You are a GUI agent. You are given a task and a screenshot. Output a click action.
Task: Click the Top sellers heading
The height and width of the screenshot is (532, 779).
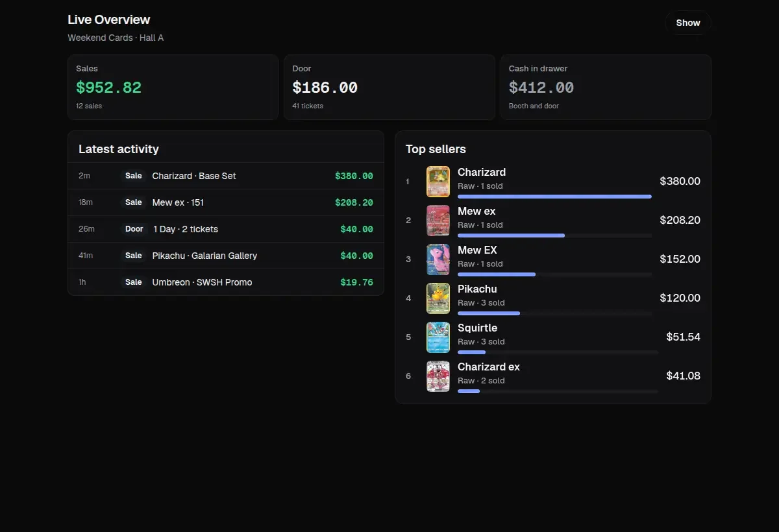[x=436, y=149]
